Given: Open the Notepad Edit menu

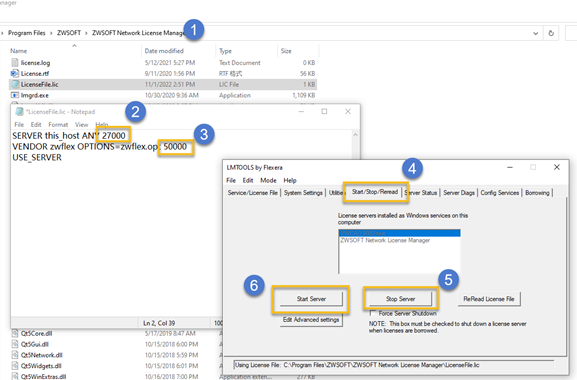Looking at the screenshot, I should coord(36,125).
